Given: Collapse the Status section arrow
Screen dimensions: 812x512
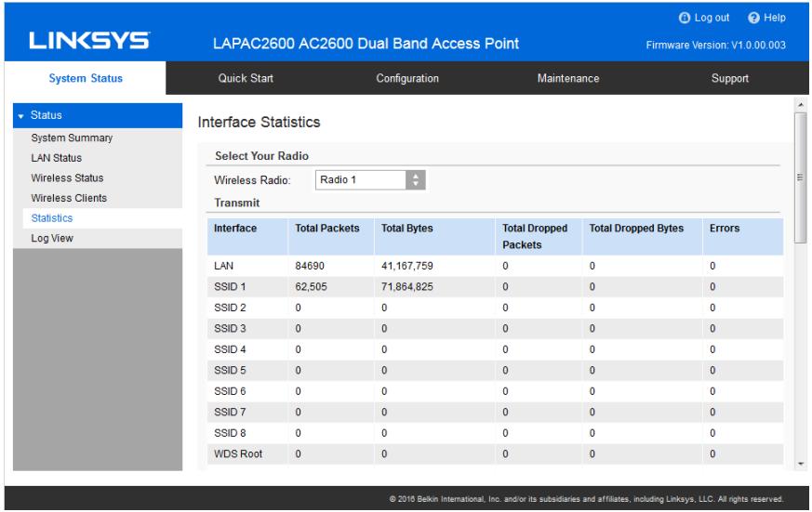Looking at the screenshot, I should pos(20,116).
